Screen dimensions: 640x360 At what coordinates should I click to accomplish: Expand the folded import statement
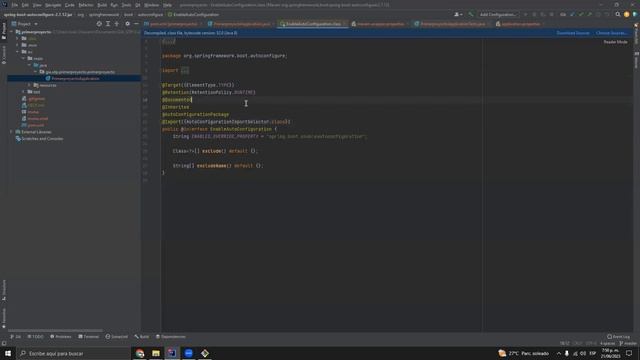(x=185, y=70)
